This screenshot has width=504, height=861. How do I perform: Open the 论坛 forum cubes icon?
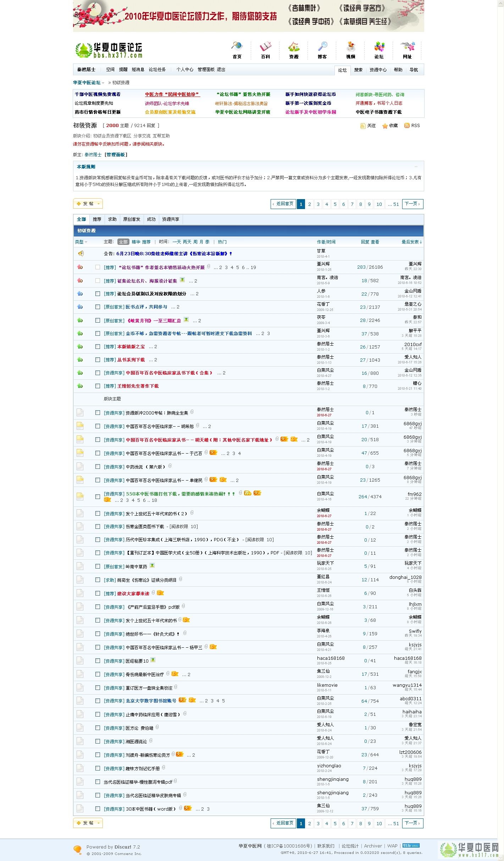point(379,47)
